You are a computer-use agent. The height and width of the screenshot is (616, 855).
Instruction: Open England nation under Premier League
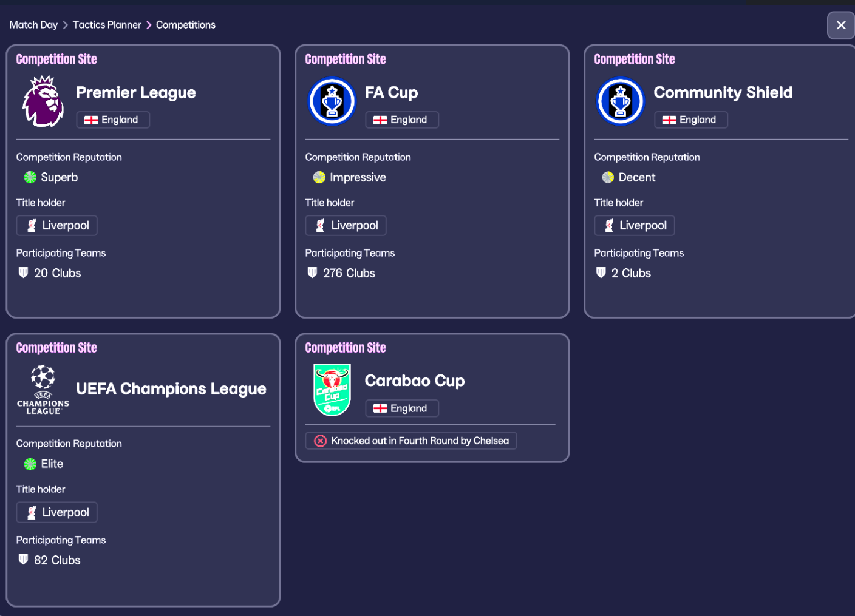point(113,120)
